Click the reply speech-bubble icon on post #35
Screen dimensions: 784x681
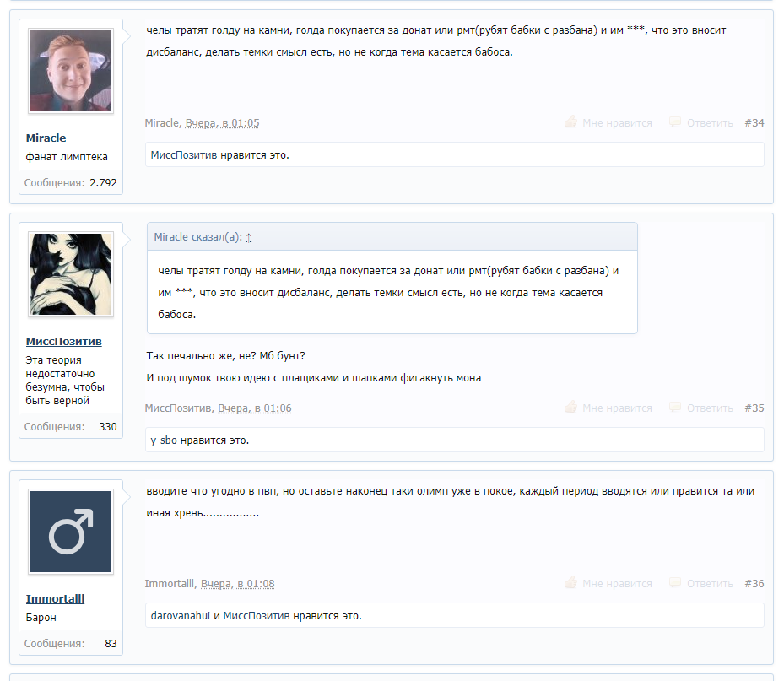(x=675, y=408)
